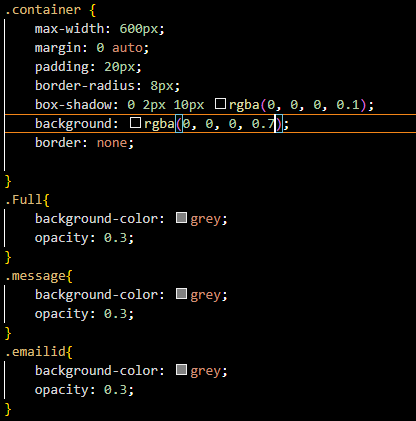Click opacity 0.3 value in .emailid rule

tap(115, 390)
